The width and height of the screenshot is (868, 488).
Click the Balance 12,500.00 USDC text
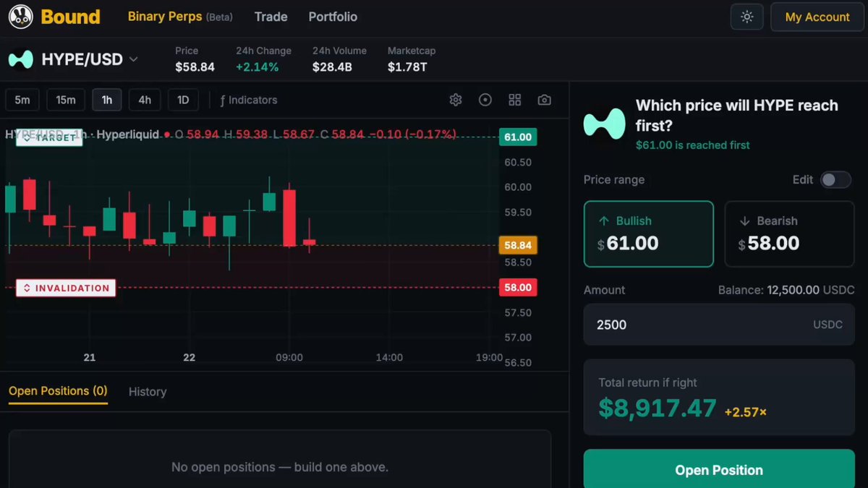point(786,290)
